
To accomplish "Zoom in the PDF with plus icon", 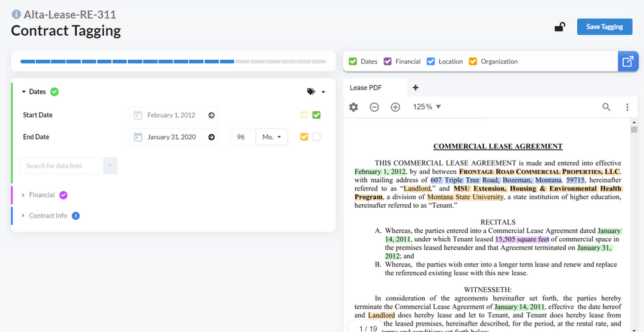I will [395, 107].
